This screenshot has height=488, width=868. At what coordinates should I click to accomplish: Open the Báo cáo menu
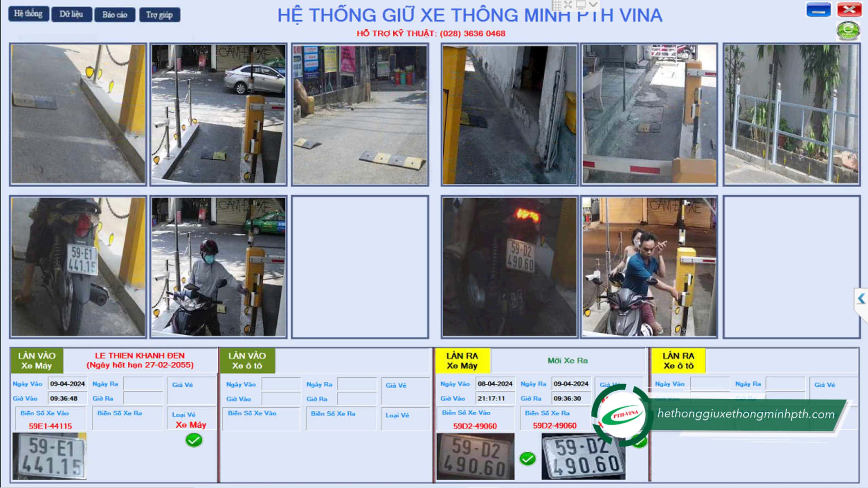pyautogui.click(x=115, y=14)
